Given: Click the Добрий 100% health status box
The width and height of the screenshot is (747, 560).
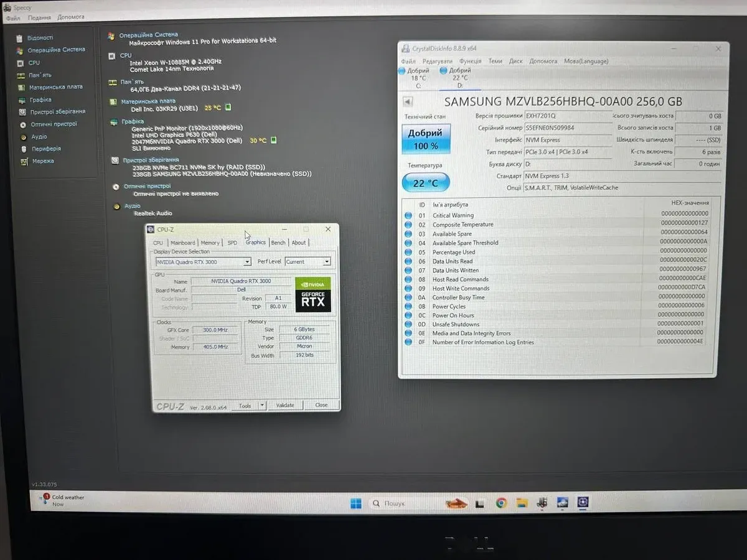Looking at the screenshot, I should tap(425, 139).
